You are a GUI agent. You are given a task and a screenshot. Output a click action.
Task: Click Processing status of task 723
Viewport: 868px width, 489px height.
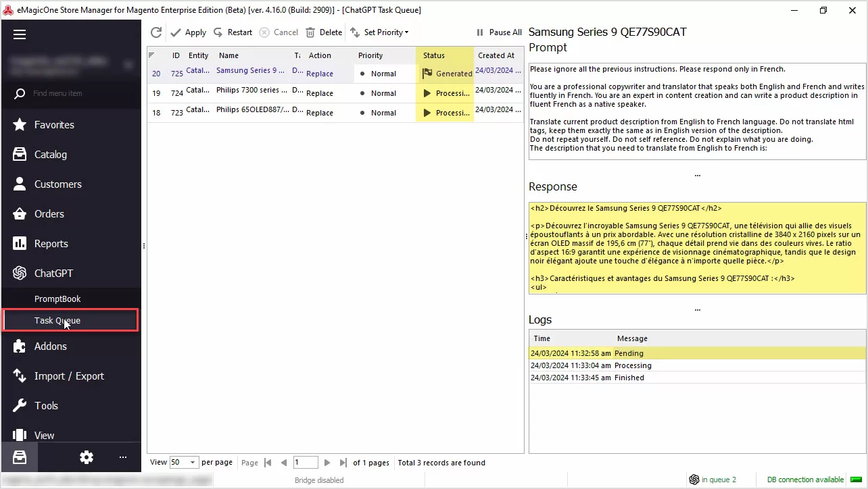pyautogui.click(x=445, y=113)
